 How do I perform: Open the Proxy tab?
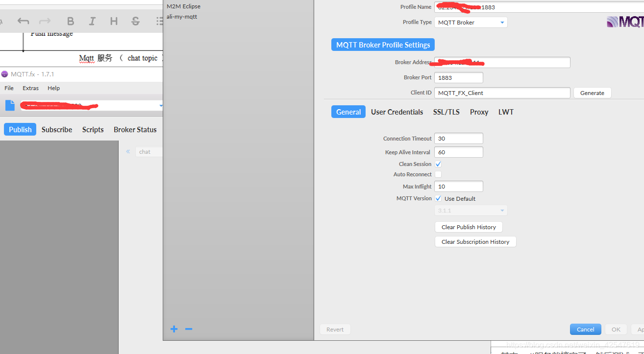[479, 112]
